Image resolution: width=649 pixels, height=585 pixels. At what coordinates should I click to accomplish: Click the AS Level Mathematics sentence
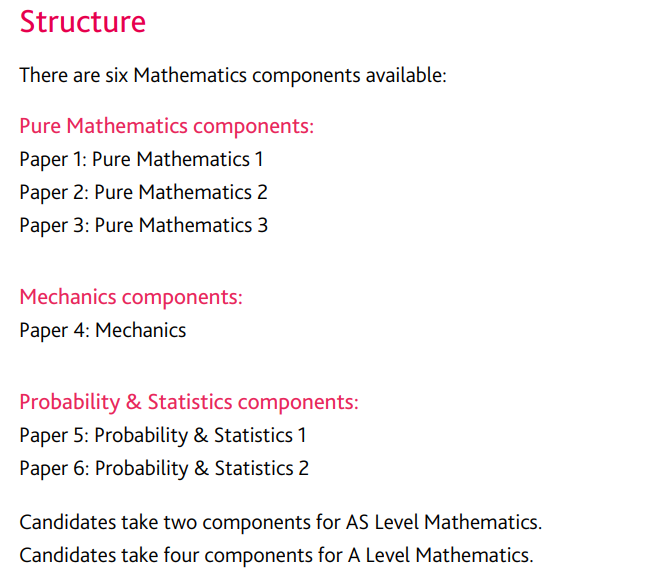tap(281, 522)
